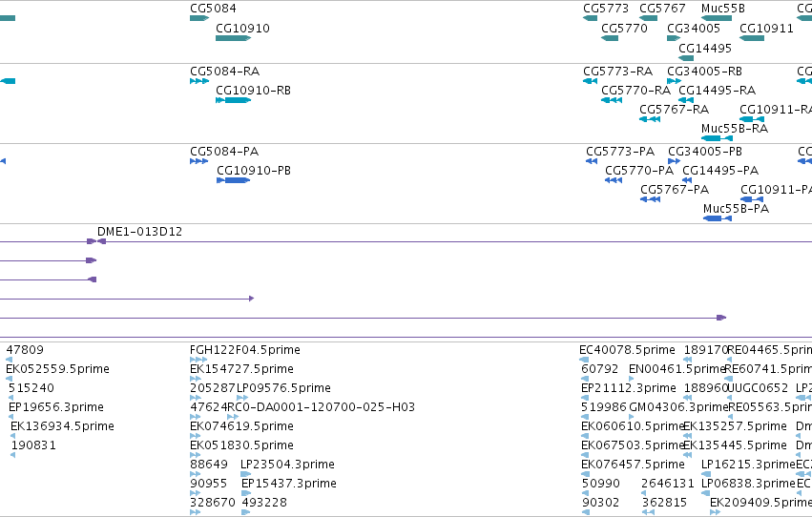Click RC0-DA0001-120700-025-H03 entry

point(321,407)
